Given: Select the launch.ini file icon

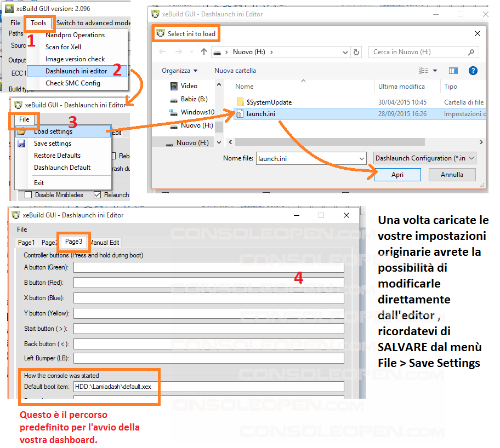Looking at the screenshot, I should pos(240,114).
